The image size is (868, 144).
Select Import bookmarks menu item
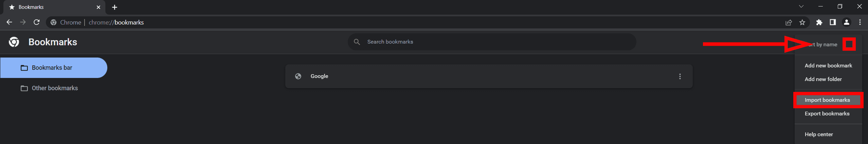point(827,100)
